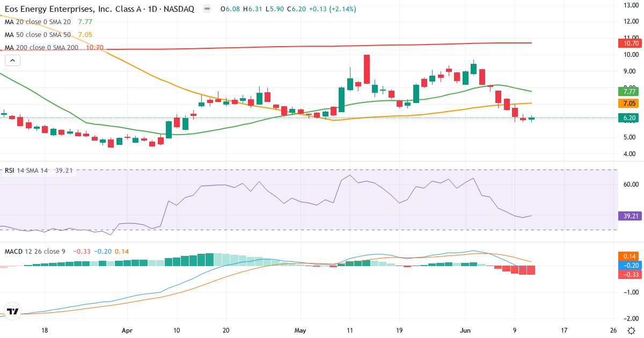Click the open value O6.08
Screen dimensions: 644x338
230,9
